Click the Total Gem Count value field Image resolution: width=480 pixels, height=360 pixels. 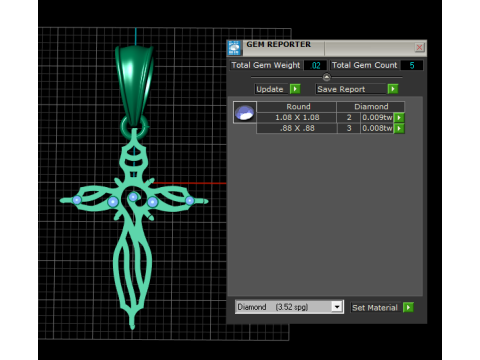click(x=412, y=65)
